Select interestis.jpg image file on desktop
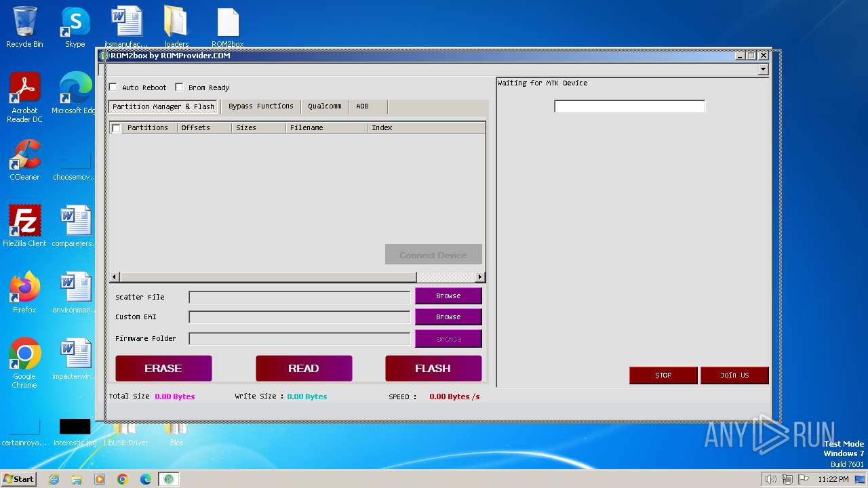868x488 pixels. pos(75,432)
